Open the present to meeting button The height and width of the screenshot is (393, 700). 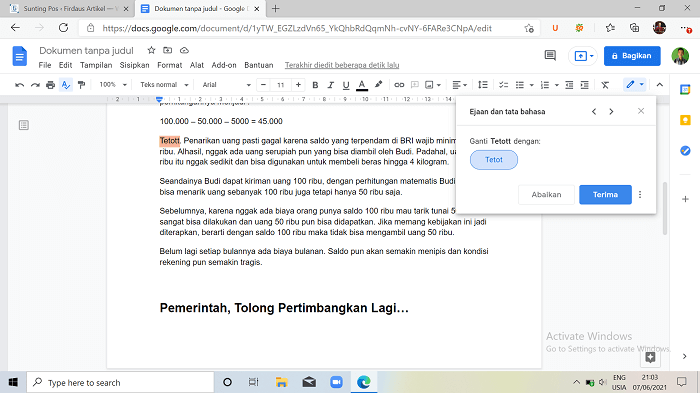[583, 56]
